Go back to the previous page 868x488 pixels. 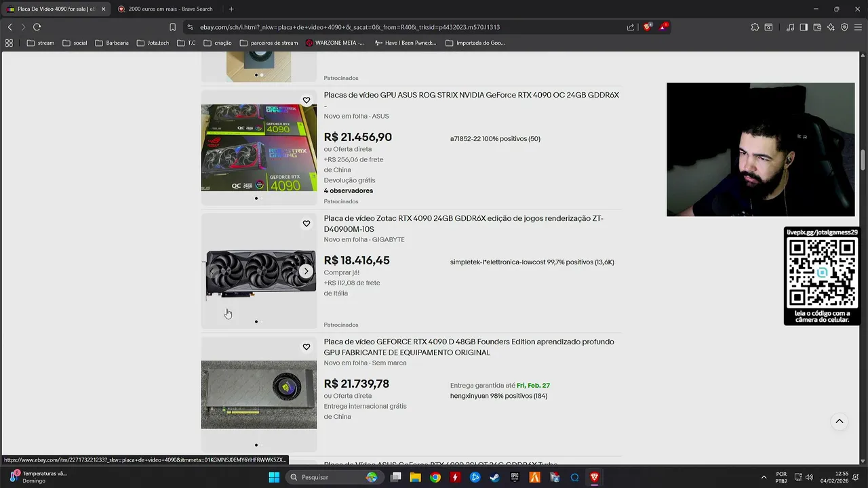pyautogui.click(x=9, y=27)
